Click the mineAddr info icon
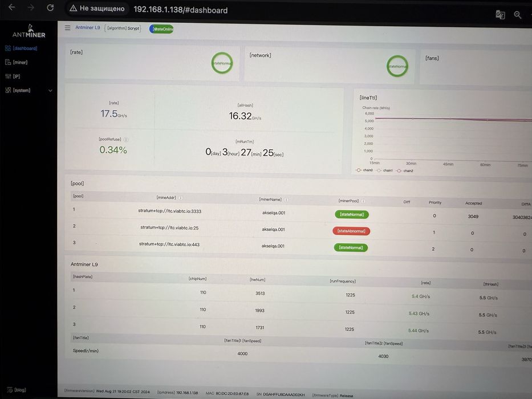 (181, 198)
